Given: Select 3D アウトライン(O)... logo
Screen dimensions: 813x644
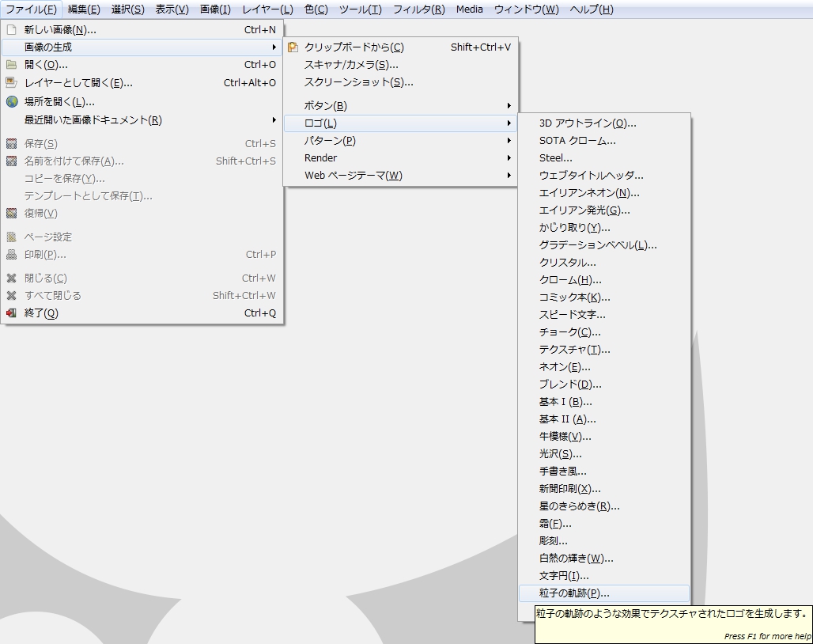Looking at the screenshot, I should pos(604,123).
